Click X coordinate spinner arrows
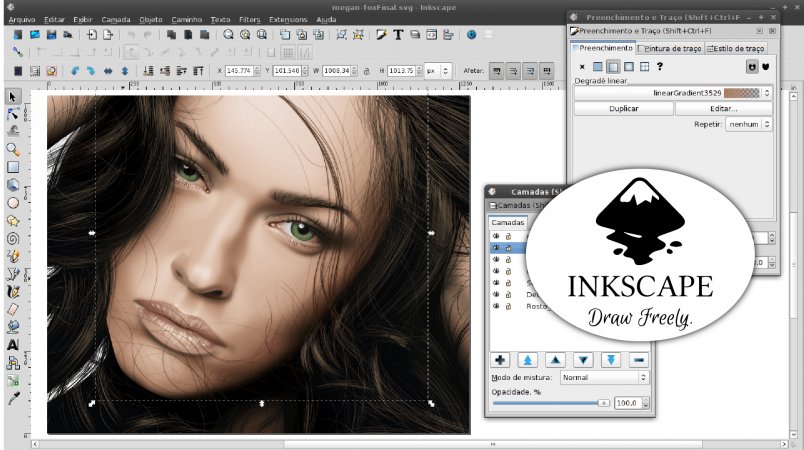The height and width of the screenshot is (450, 804). [x=257, y=71]
